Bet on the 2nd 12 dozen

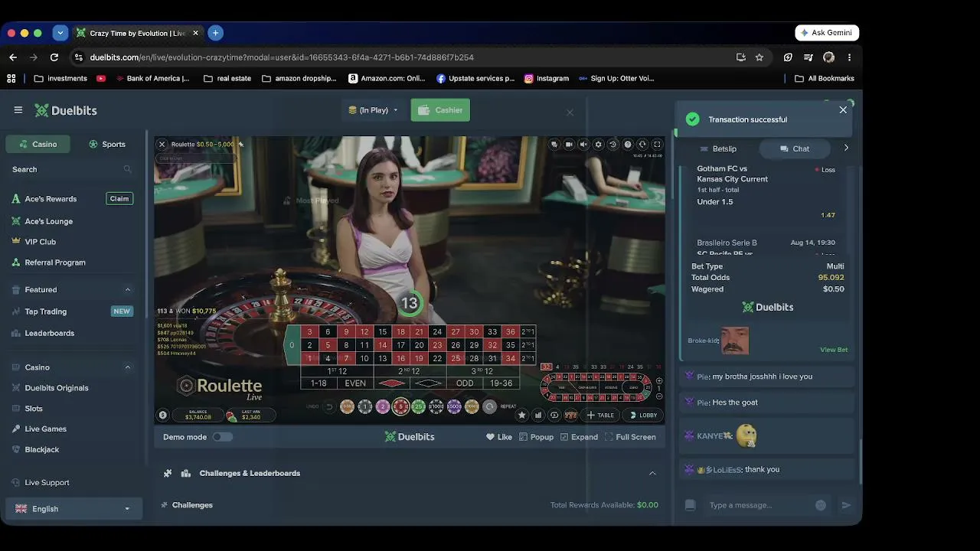[410, 371]
